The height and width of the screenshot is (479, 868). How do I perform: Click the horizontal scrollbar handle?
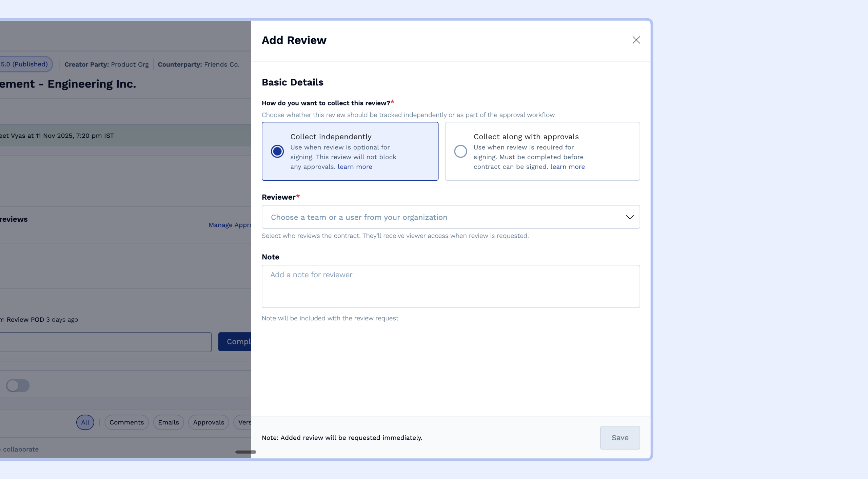245,452
